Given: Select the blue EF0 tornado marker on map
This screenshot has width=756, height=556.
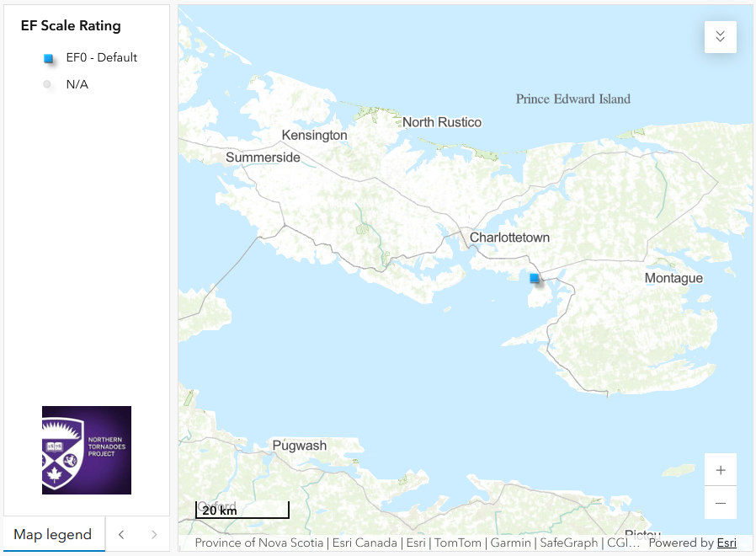Looking at the screenshot, I should tap(535, 278).
